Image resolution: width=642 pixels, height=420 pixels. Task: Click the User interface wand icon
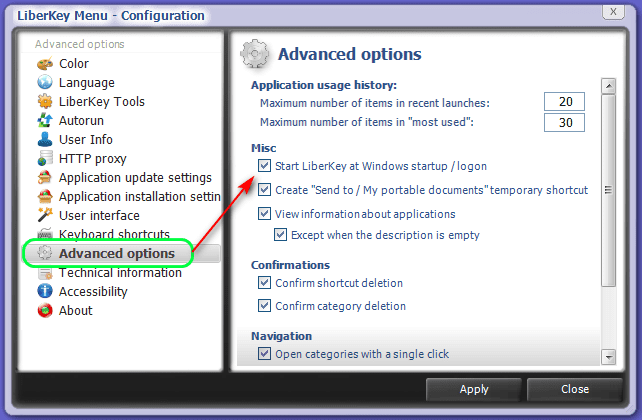pos(45,215)
